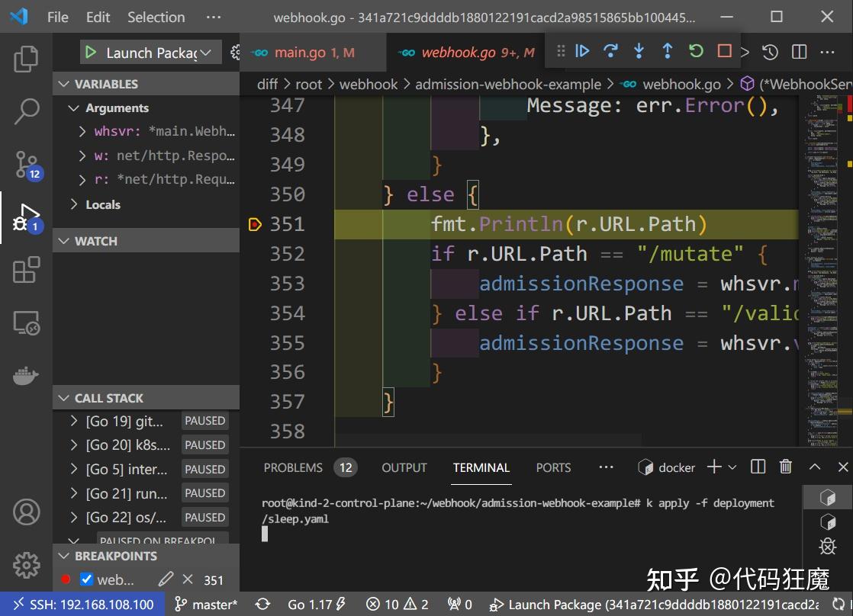The width and height of the screenshot is (853, 616).
Task: Expand the Locals tree node
Action: tap(74, 204)
